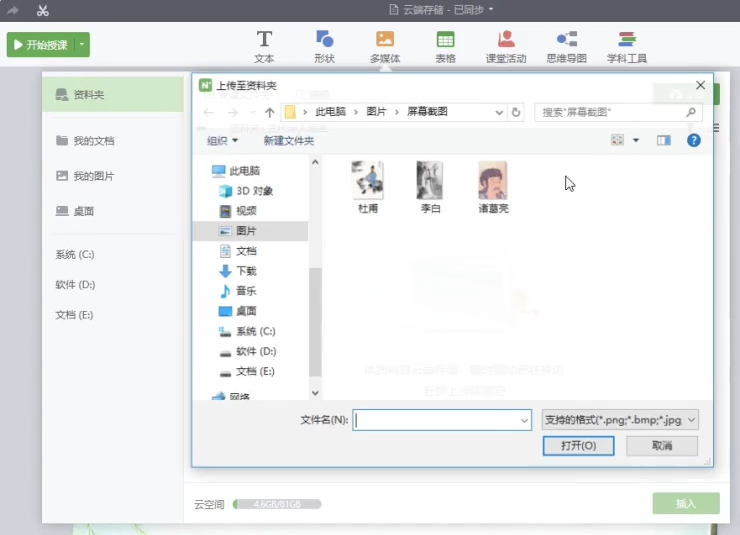Select 我的文档 in the left panel
This screenshot has width=740, height=535.
coord(85,141)
